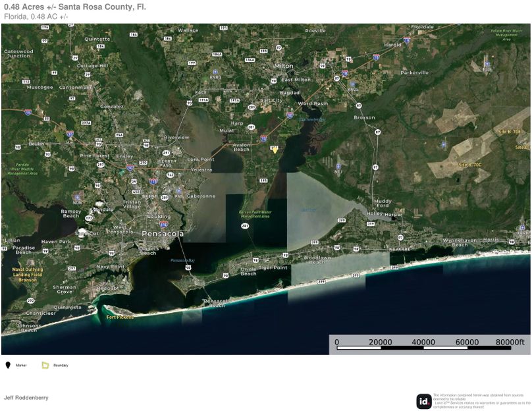Screen dimensions: 532x411
Task: Click the 80000ft mark on the scale bar
Action: coord(509,342)
